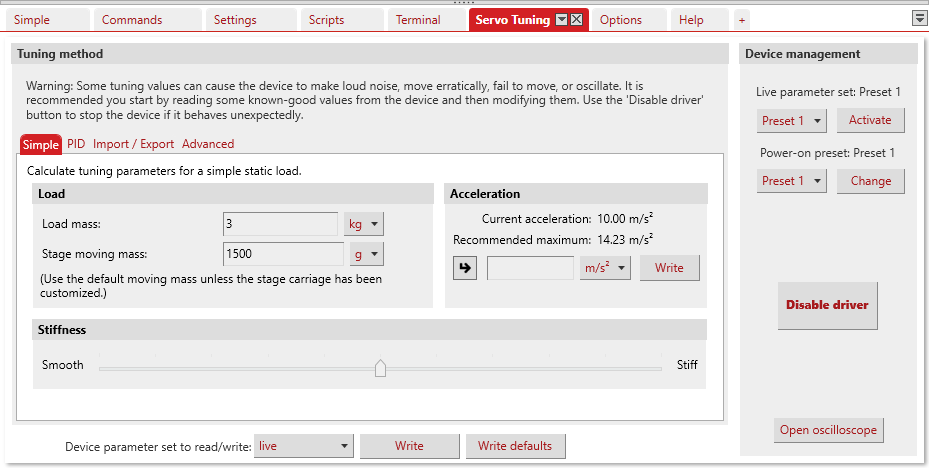Click the 'Smooth' slider end label
The image size is (929, 468).
pyautogui.click(x=63, y=365)
